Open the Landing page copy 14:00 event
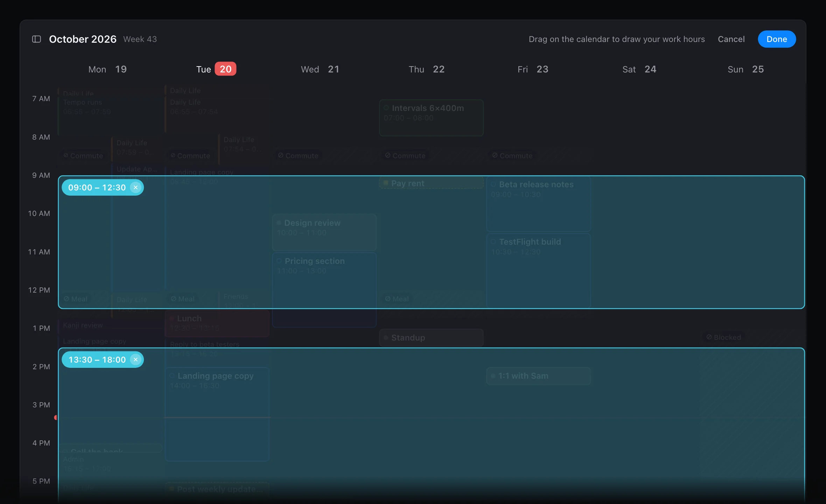The height and width of the screenshot is (504, 826). pyautogui.click(x=217, y=414)
